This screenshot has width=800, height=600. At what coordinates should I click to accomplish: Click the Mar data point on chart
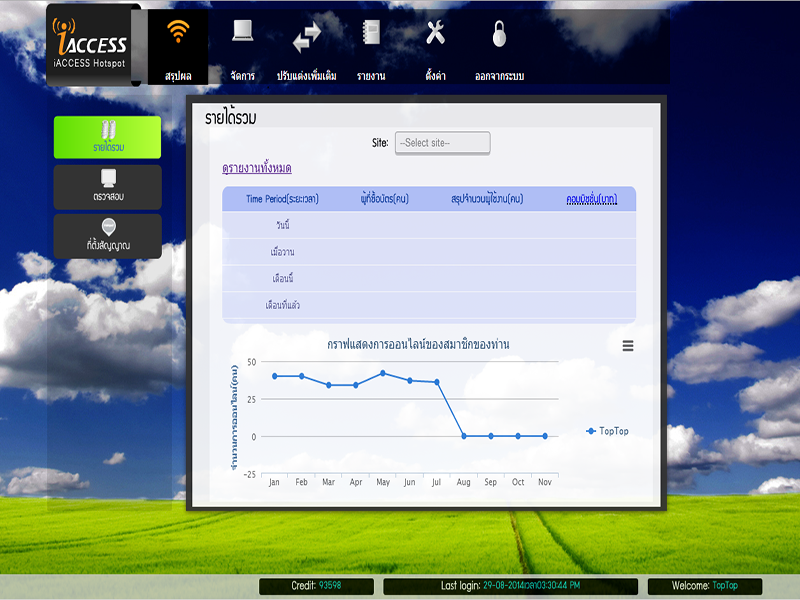(329, 385)
